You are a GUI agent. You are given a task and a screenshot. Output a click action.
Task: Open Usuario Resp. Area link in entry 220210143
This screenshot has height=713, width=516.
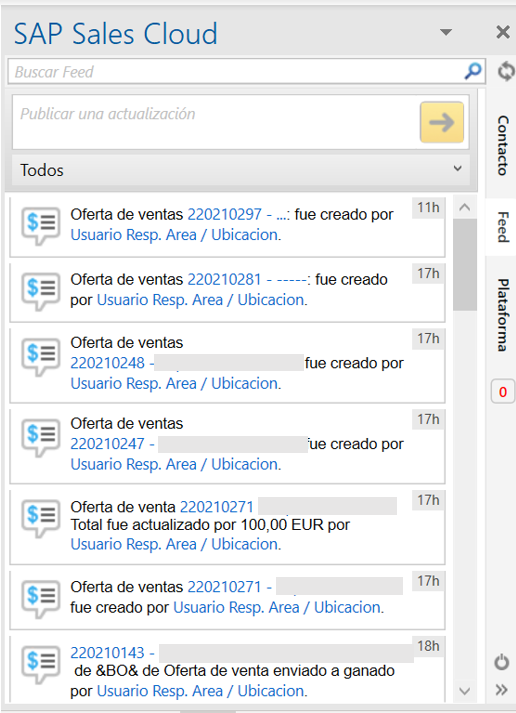pos(202,691)
